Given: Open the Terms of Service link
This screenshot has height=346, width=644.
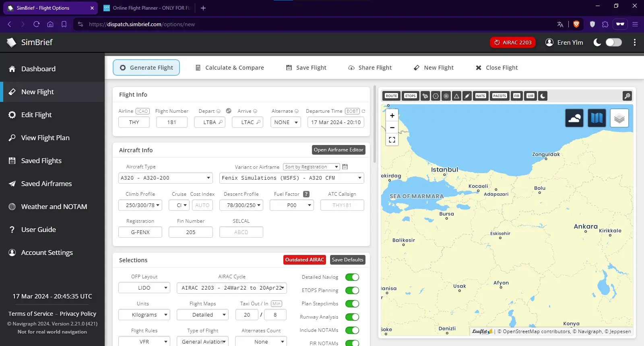Looking at the screenshot, I should [31, 314].
